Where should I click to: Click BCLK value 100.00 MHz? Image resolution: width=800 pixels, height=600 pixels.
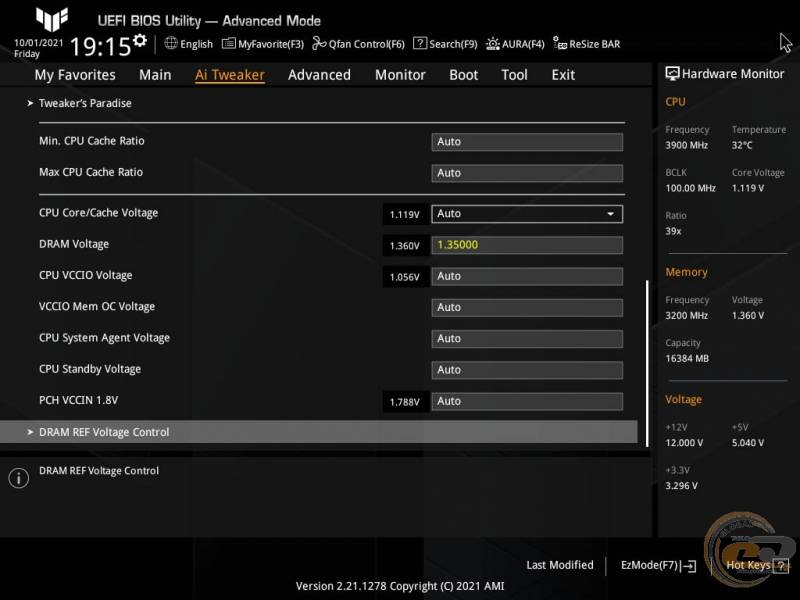(x=690, y=188)
